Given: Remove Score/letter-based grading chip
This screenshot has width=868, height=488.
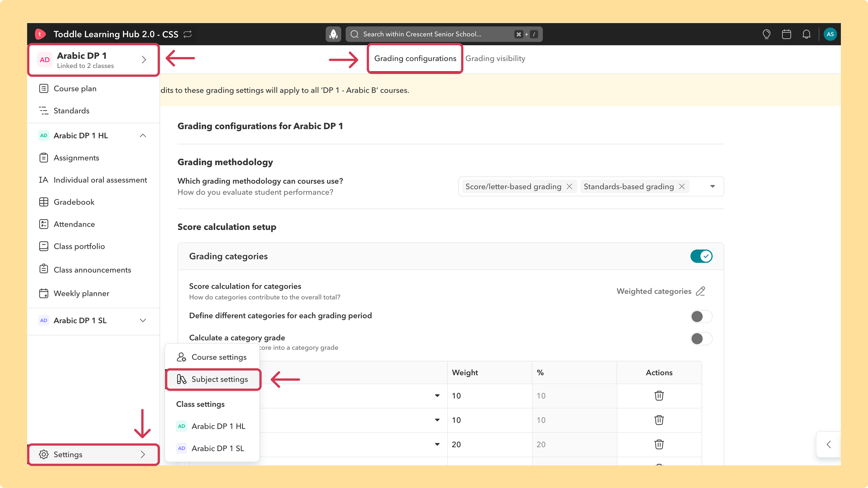Looking at the screenshot, I should pyautogui.click(x=569, y=187).
